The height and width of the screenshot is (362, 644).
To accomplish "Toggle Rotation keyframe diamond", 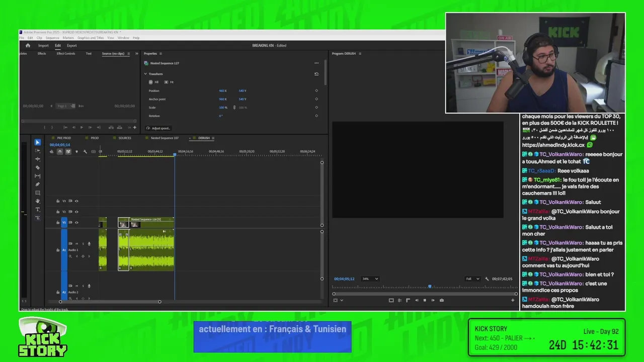I will coord(316,116).
